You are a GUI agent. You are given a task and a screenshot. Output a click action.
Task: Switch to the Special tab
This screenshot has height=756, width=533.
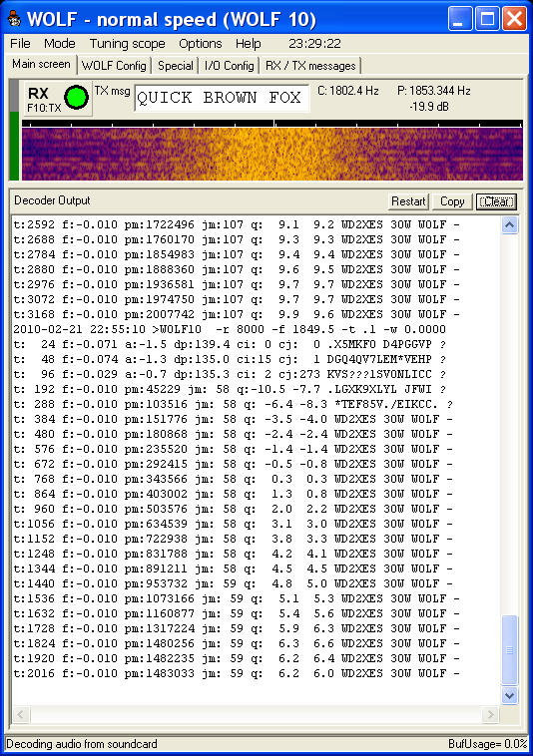coord(176,66)
